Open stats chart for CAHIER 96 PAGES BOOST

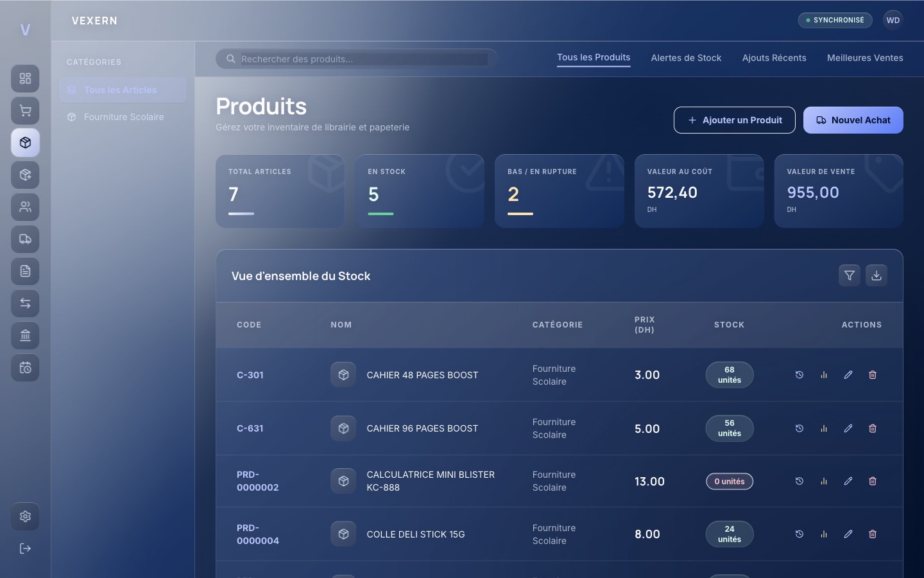pos(824,428)
